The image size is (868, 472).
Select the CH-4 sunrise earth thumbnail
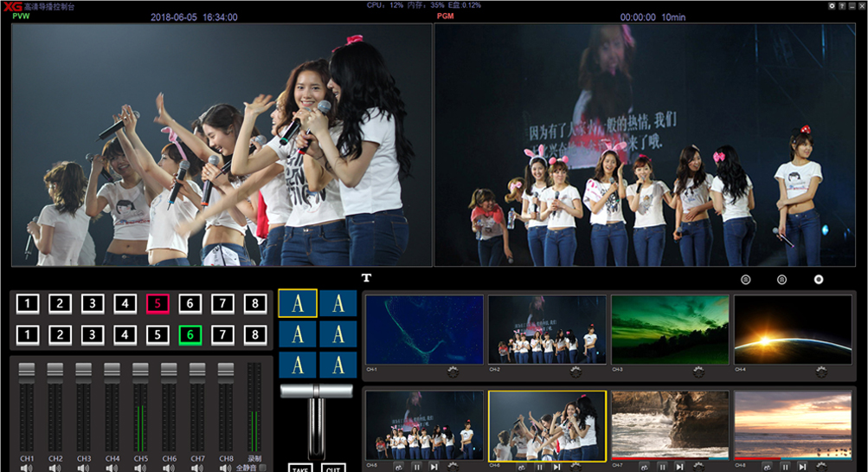pos(794,330)
